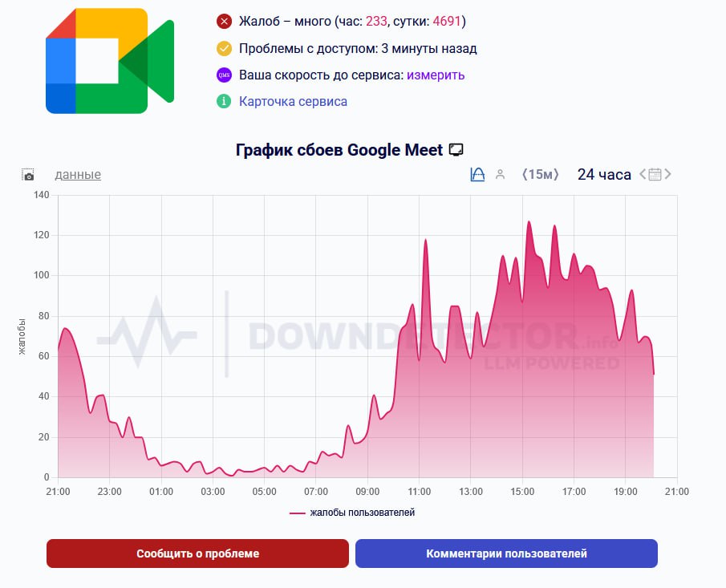Open the "Карточка сервиса" link
This screenshot has width=726, height=588.
pyautogui.click(x=293, y=101)
